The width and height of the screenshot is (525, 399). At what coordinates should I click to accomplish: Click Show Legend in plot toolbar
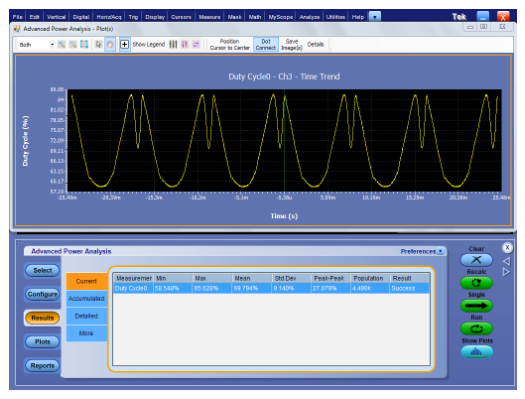click(x=149, y=45)
